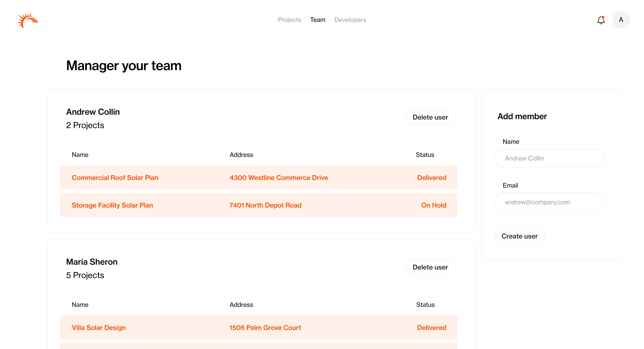Image resolution: width=644 pixels, height=349 pixels.
Task: Click Address column header in Andrew Collin table
Action: coord(241,155)
